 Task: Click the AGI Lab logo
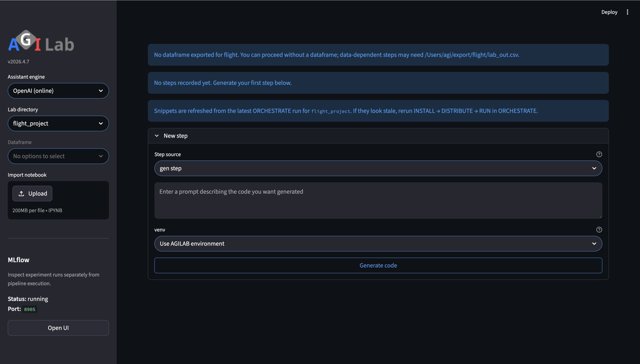tap(40, 41)
